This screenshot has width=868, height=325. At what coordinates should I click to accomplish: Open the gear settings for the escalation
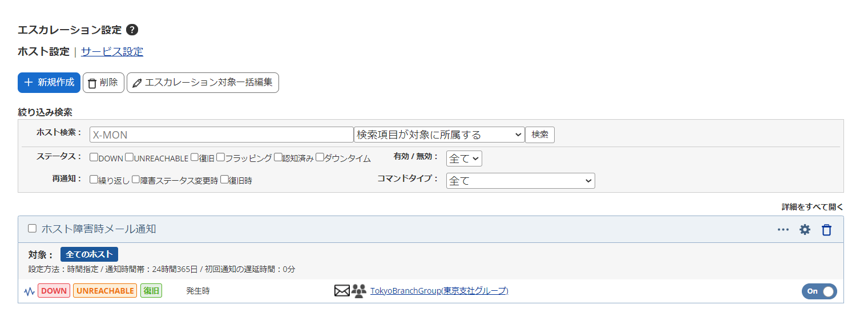[805, 230]
